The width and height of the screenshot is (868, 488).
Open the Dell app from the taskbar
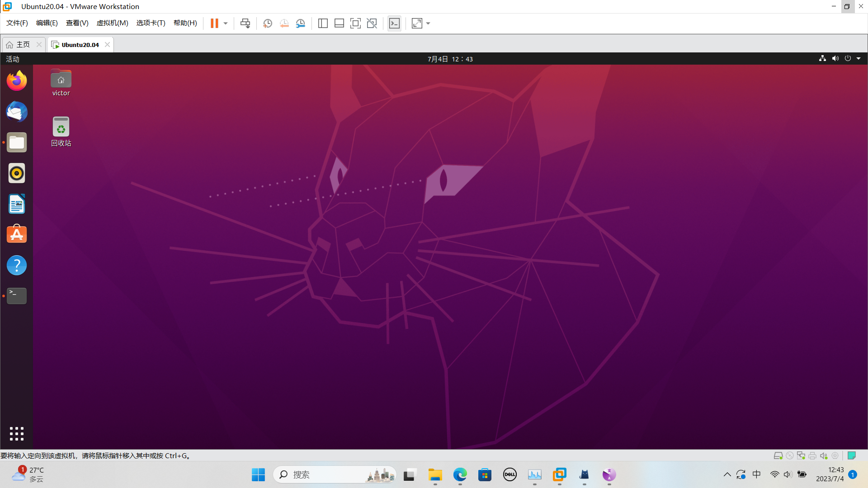coord(510,474)
